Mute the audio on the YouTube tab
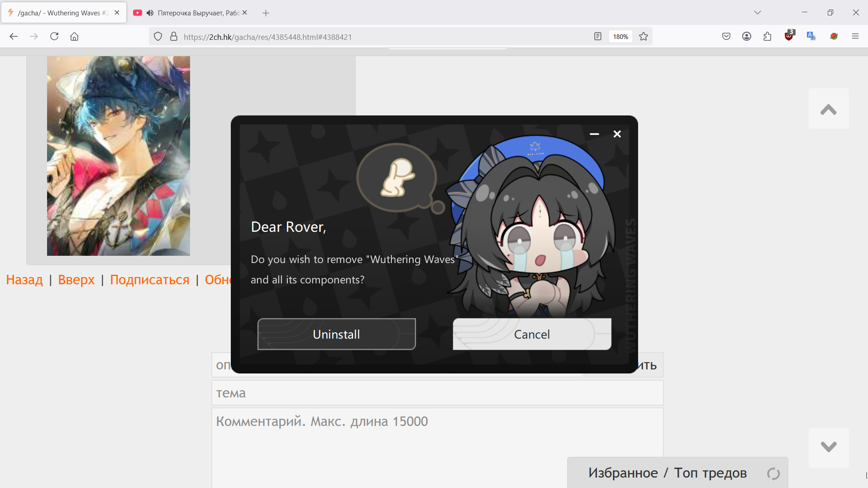This screenshot has height=488, width=868. tap(150, 13)
